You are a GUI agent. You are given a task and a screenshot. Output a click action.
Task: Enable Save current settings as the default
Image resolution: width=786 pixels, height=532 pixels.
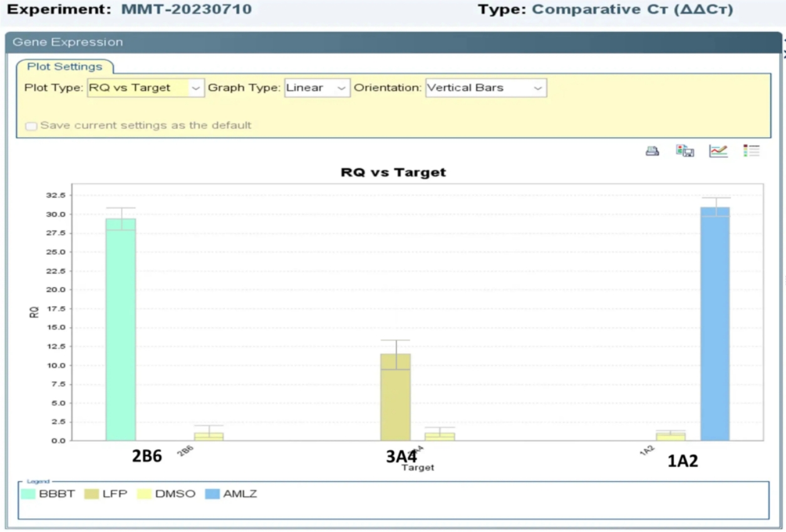(31, 126)
